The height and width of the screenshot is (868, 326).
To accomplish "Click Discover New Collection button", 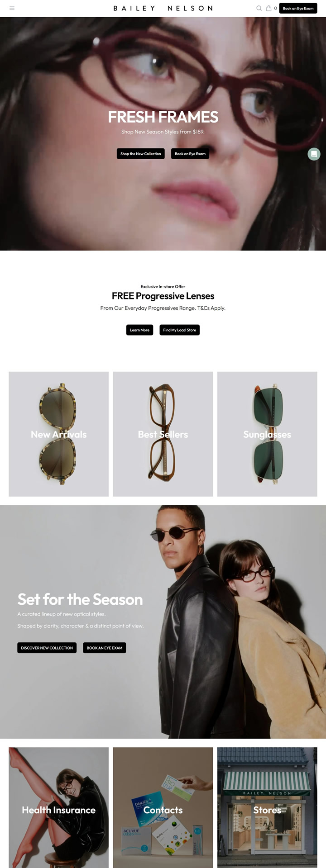I will (x=47, y=648).
